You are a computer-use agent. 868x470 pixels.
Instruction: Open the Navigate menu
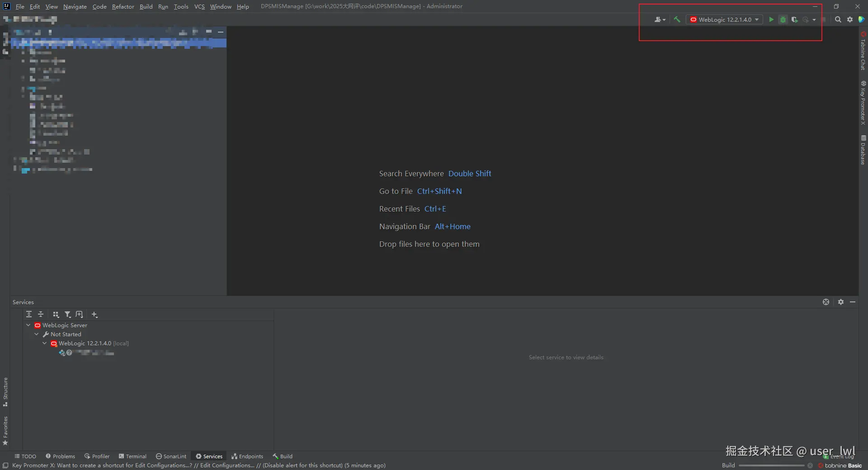tap(75, 6)
